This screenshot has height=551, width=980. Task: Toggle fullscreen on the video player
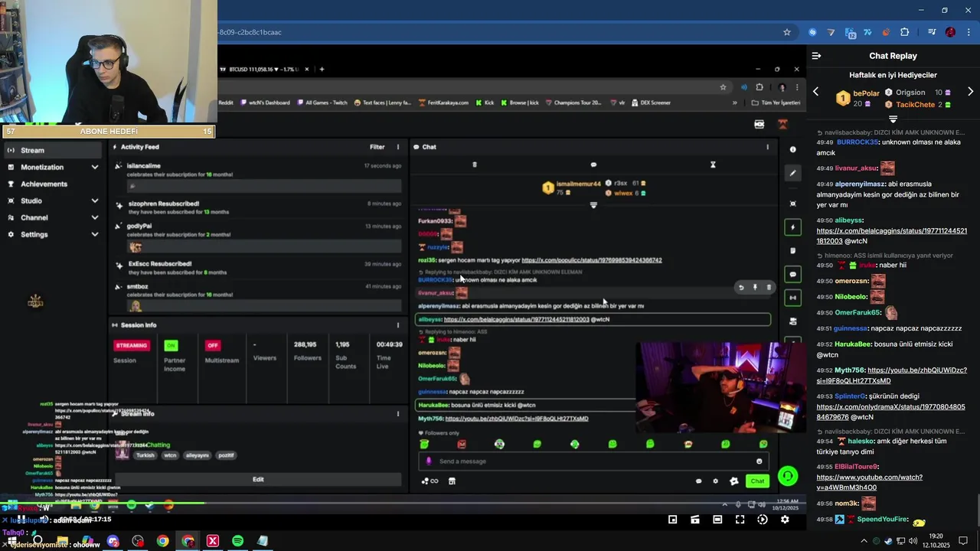pos(740,520)
